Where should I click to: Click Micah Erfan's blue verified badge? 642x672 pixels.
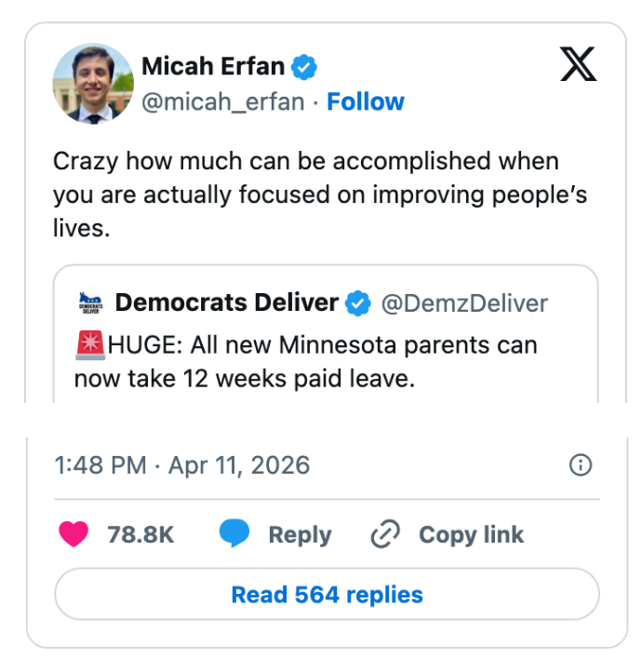coord(305,67)
